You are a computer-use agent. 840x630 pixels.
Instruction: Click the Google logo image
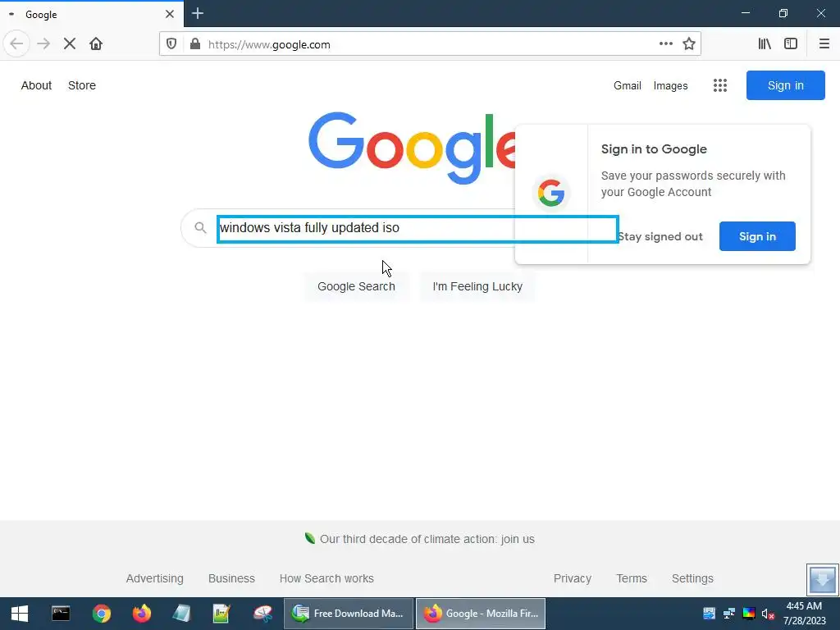tap(412, 148)
